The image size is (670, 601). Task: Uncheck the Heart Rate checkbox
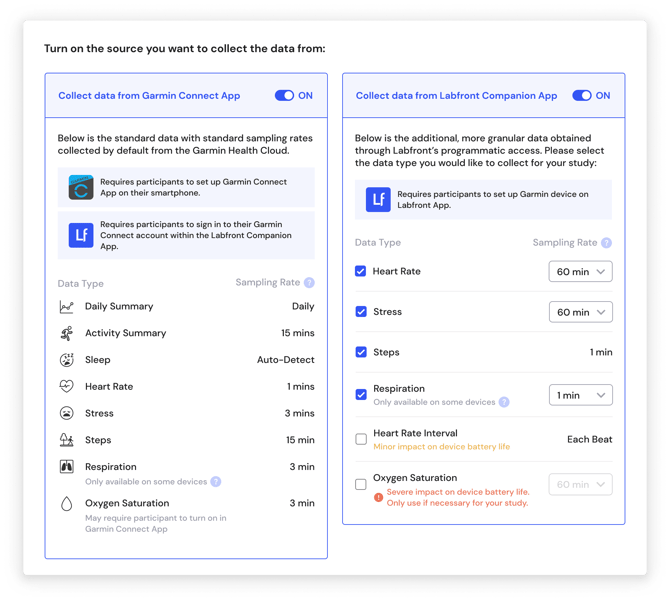(x=361, y=271)
